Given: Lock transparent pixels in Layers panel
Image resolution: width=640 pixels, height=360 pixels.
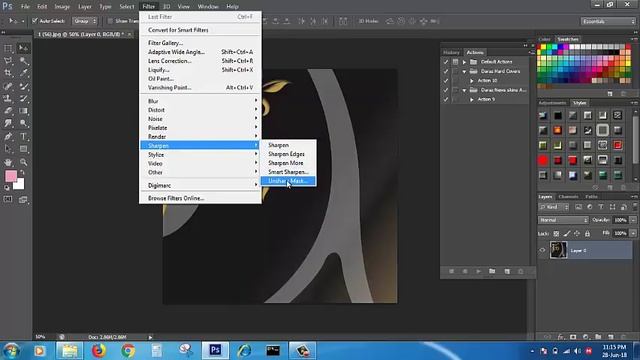Looking at the screenshot, I should [x=556, y=233].
